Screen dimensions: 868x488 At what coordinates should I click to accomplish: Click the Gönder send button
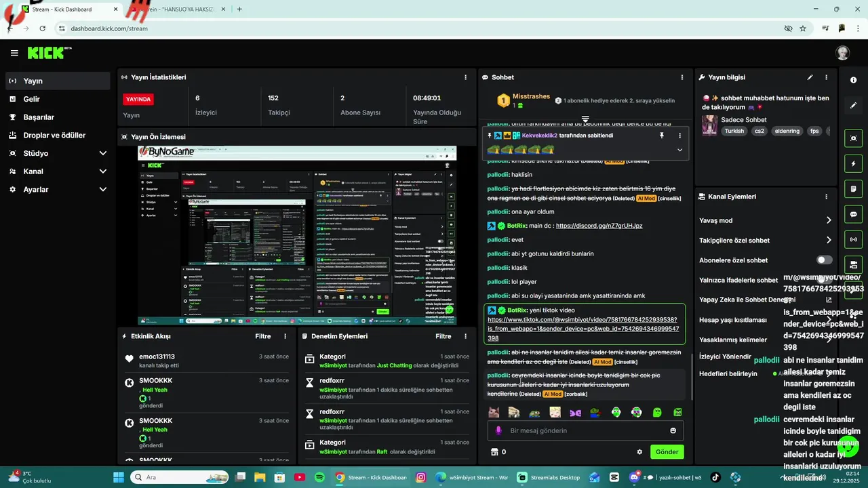[x=667, y=452]
